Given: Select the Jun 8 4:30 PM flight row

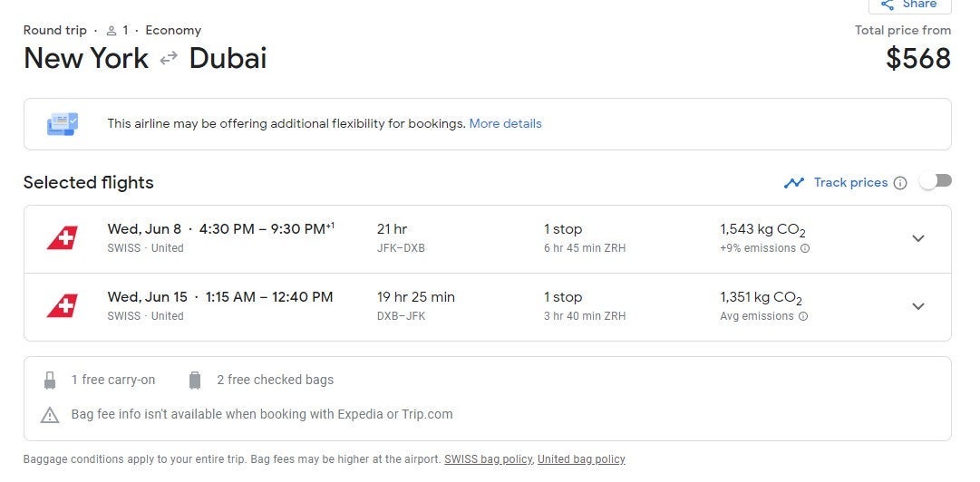Looking at the screenshot, I should [x=453, y=238].
